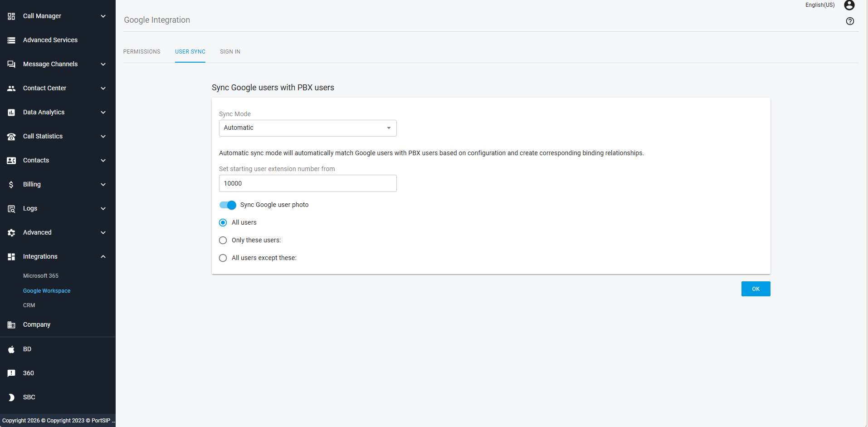Select the 'Only these users' radio option
This screenshot has width=868, height=427.
pyautogui.click(x=223, y=240)
